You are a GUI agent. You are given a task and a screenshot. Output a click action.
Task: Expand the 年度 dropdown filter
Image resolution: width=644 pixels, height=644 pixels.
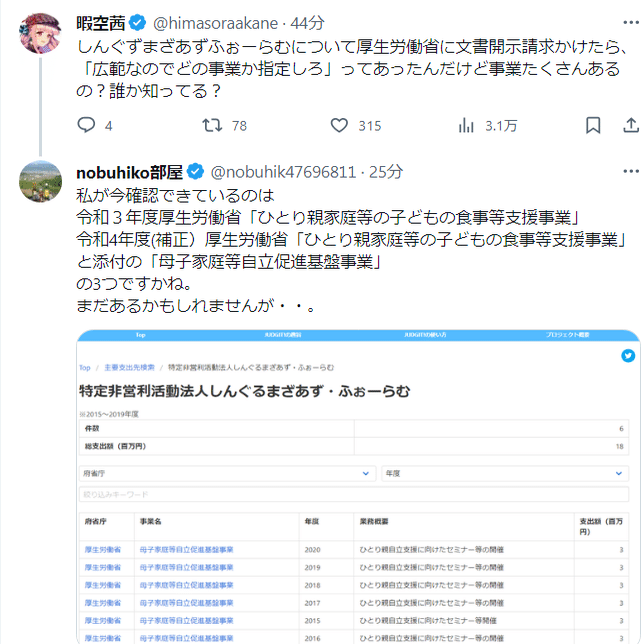tap(505, 474)
